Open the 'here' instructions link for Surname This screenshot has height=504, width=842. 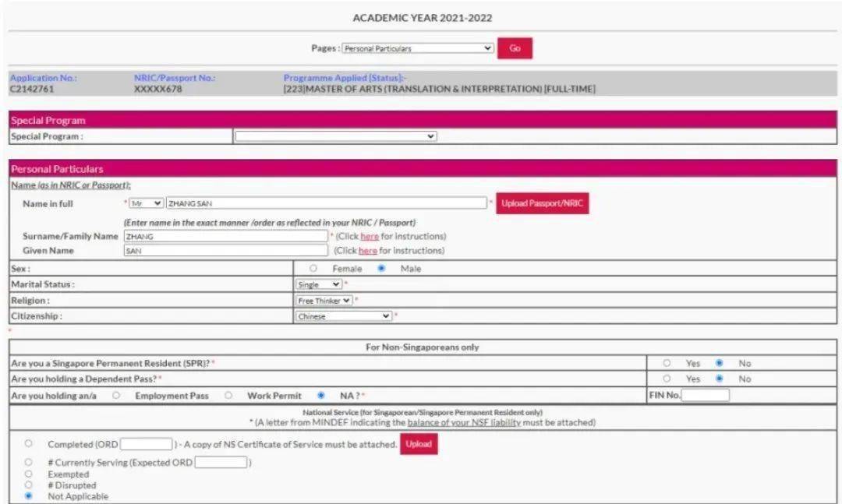369,236
